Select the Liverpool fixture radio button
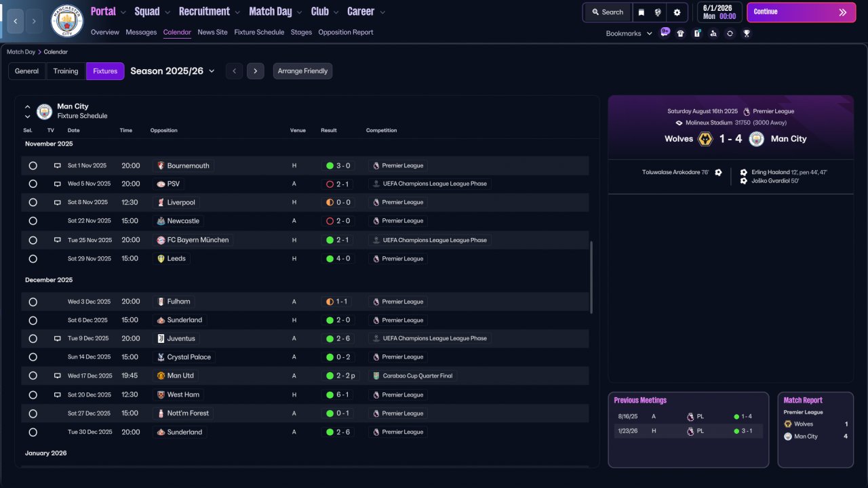This screenshot has height=488, width=868. coord(33,202)
